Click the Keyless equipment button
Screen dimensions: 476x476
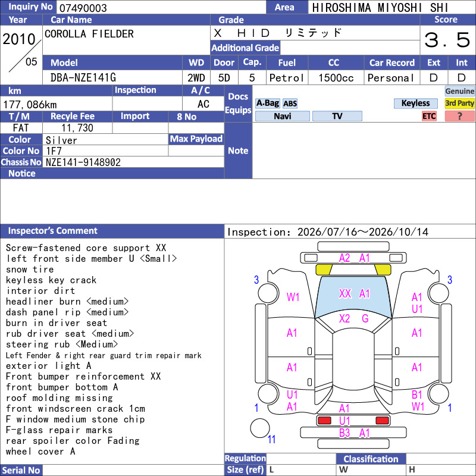pos(415,103)
